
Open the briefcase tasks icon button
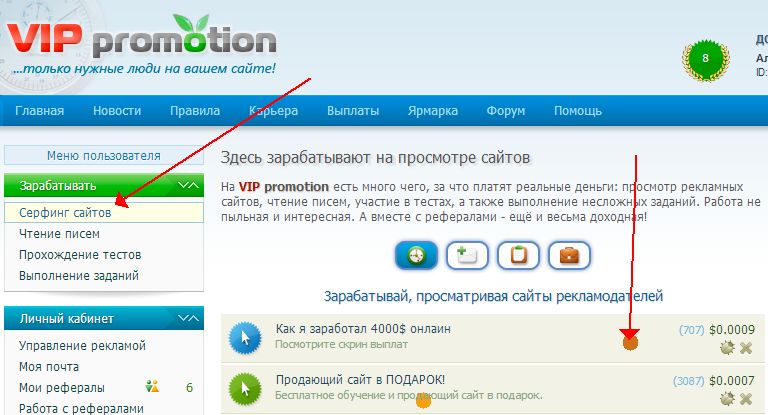coord(569,255)
